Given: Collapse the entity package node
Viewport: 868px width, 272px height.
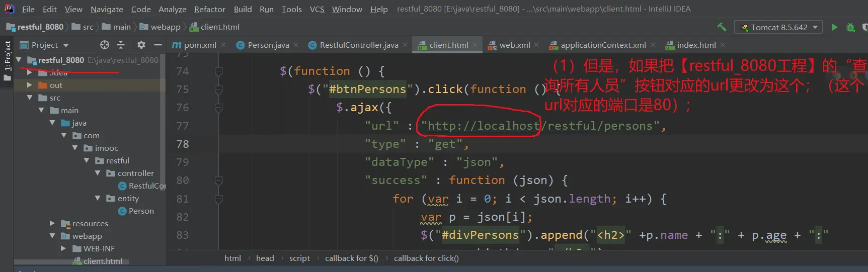Looking at the screenshot, I should pyautogui.click(x=98, y=198).
